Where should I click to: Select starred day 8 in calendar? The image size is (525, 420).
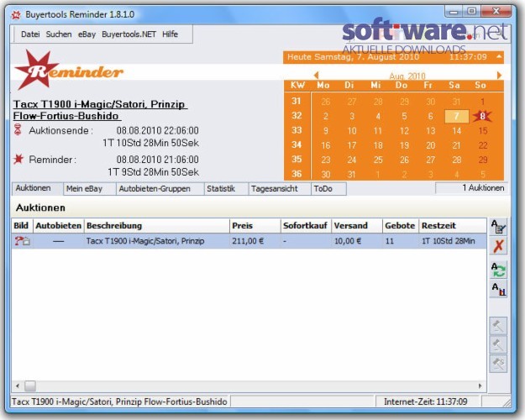pyautogui.click(x=482, y=116)
